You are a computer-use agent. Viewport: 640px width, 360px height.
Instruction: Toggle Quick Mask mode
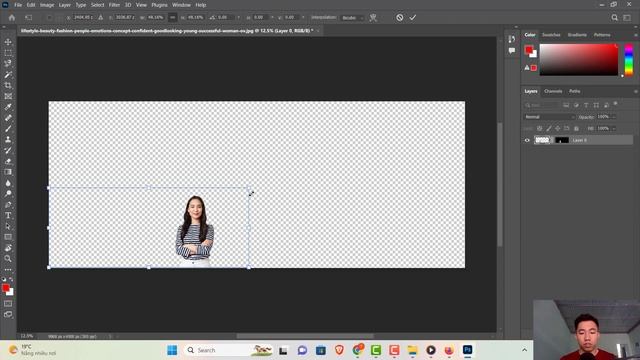coord(8,304)
